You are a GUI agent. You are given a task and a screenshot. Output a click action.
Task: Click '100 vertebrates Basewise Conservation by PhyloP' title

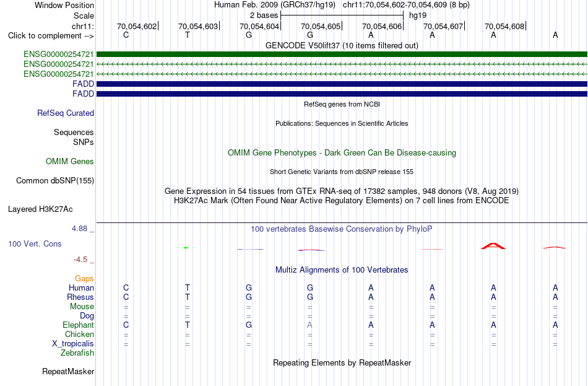pyautogui.click(x=342, y=229)
